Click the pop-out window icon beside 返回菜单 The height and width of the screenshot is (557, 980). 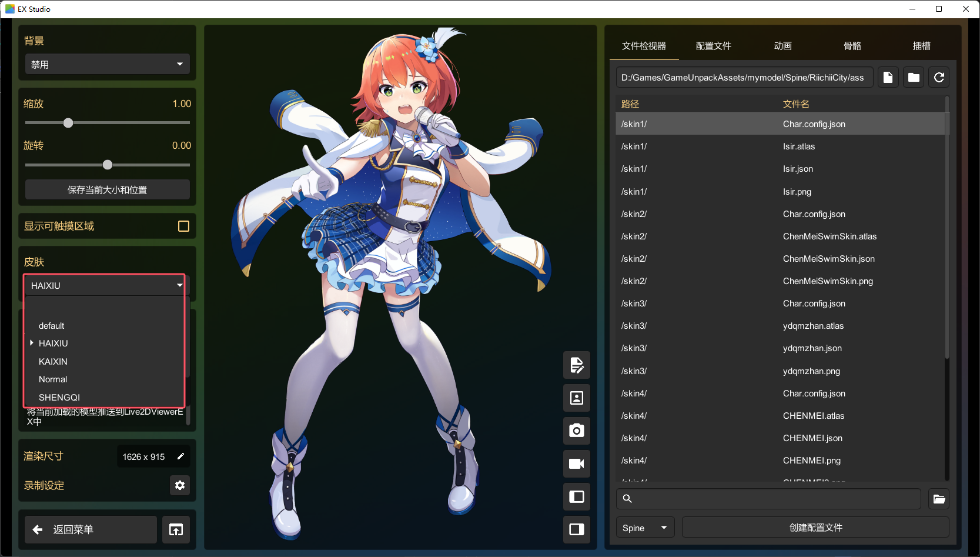point(176,529)
